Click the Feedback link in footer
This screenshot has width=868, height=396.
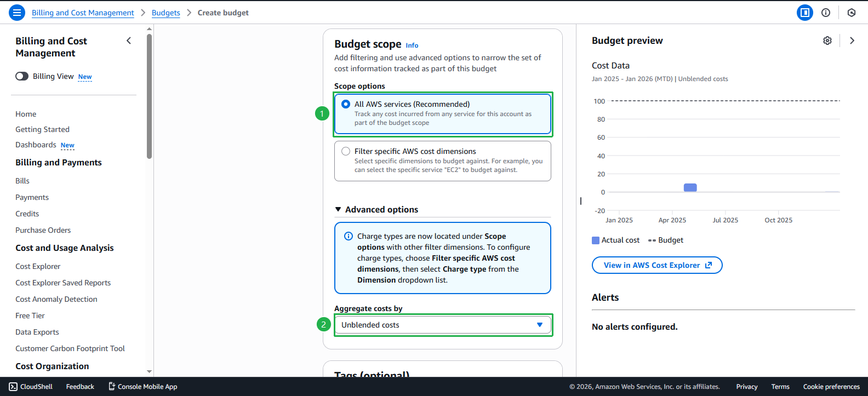pos(80,387)
